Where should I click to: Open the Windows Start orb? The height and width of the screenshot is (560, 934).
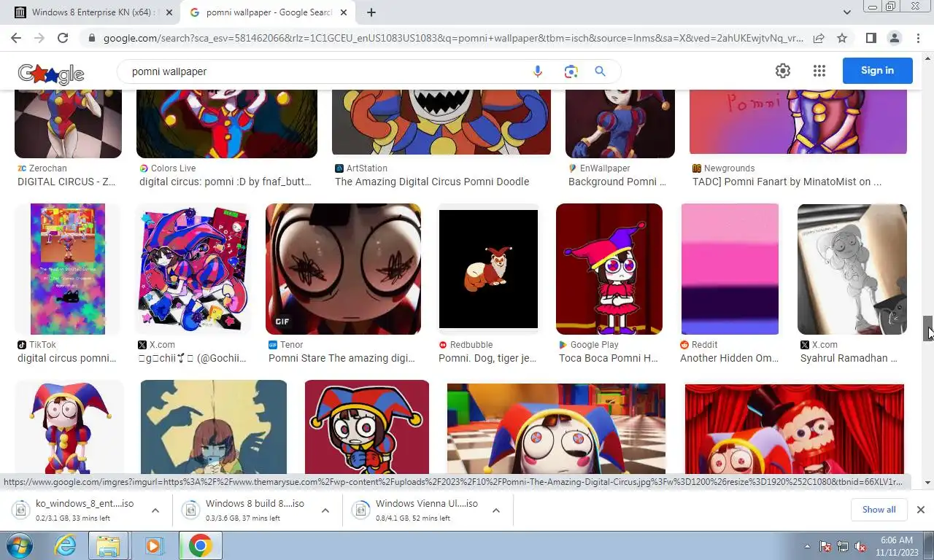20,545
